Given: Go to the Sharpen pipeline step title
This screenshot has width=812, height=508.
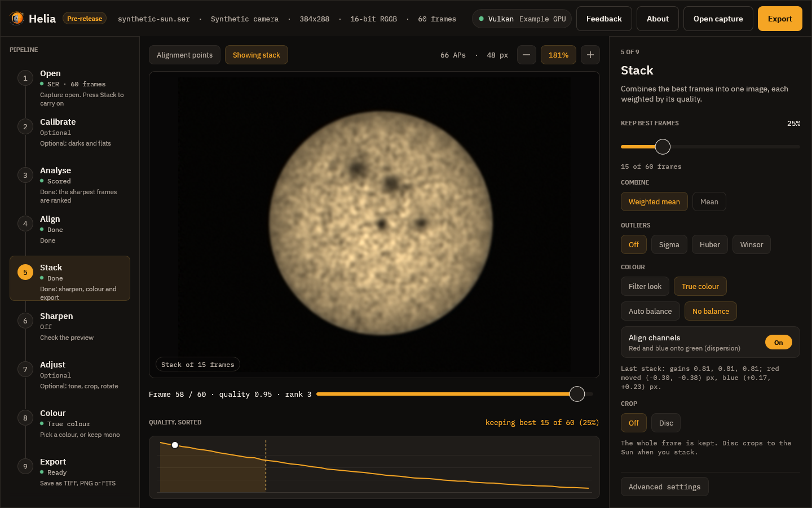Looking at the screenshot, I should [x=56, y=316].
